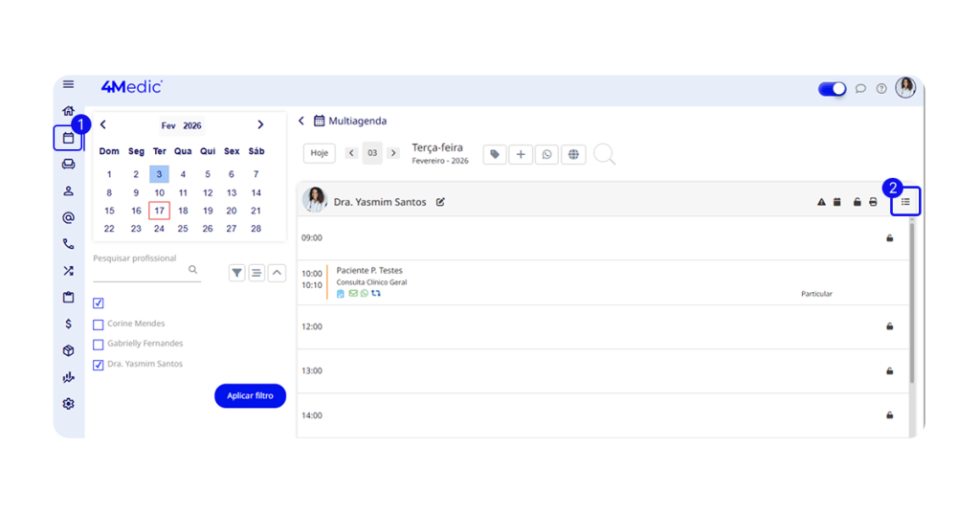980x514 pixels.
Task: Click the Pesquisar profissional search field
Action: [x=140, y=271]
